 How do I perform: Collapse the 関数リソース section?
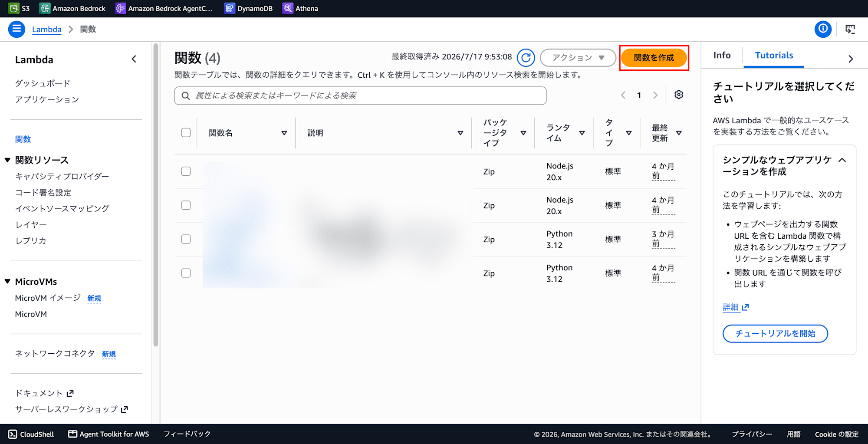7,160
